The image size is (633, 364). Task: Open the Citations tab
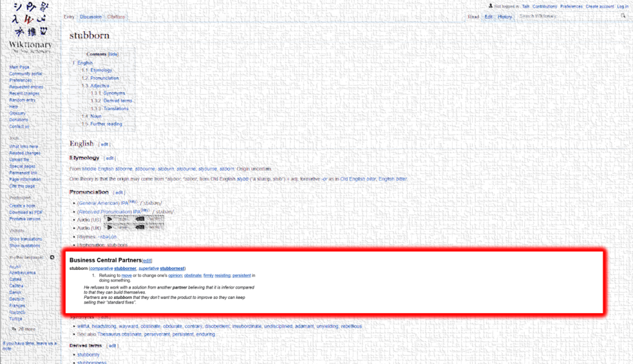pos(116,17)
